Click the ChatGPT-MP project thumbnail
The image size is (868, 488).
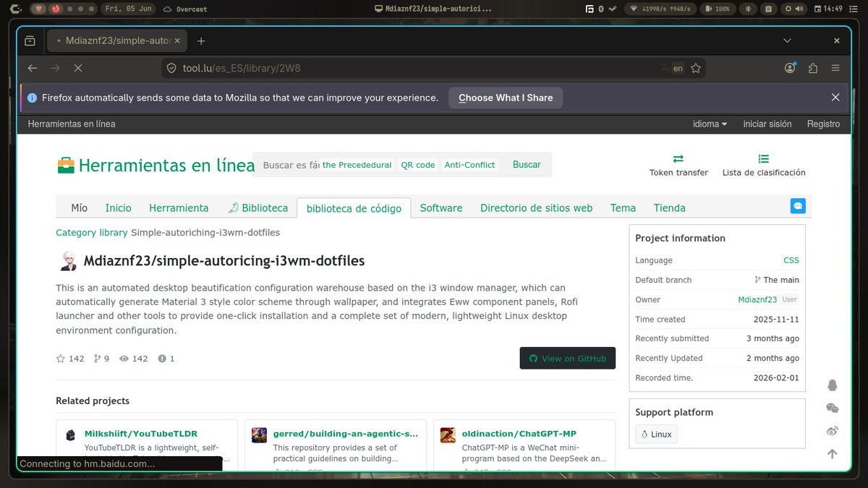[448, 435]
